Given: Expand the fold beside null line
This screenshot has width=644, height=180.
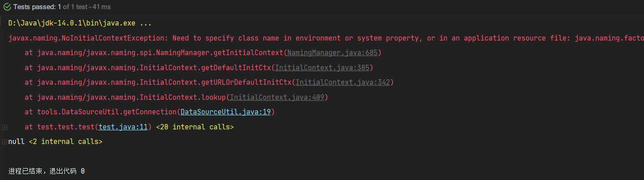Looking at the screenshot, I should [x=4, y=142].
